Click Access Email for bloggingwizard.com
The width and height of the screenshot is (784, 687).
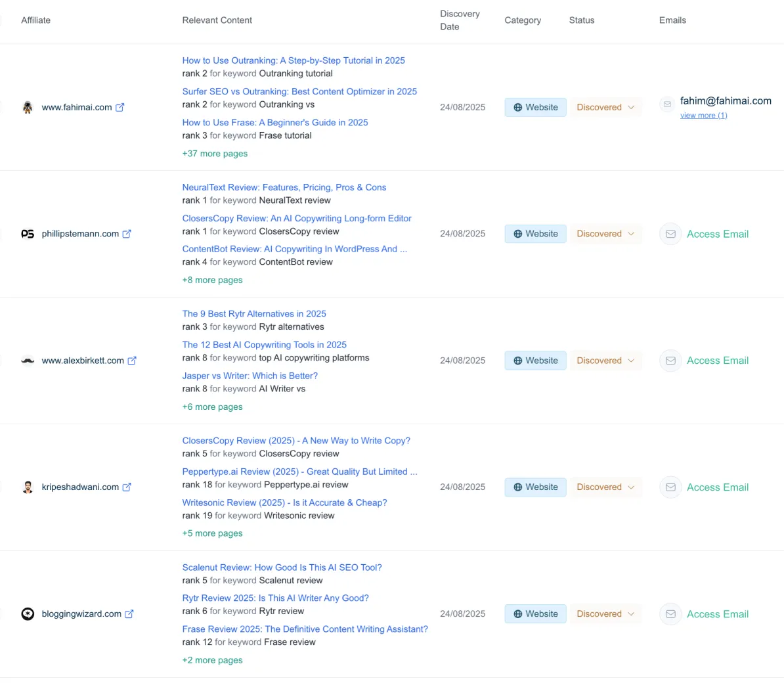(718, 614)
